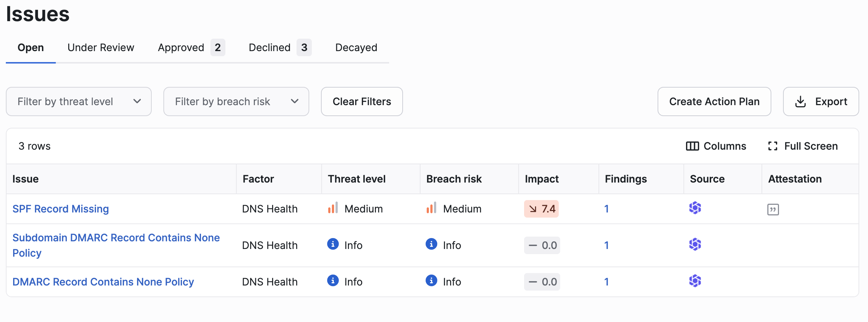Open the attestation quote icon for SPF Record Missing
Screen dimensions: 868x322
[x=773, y=210]
